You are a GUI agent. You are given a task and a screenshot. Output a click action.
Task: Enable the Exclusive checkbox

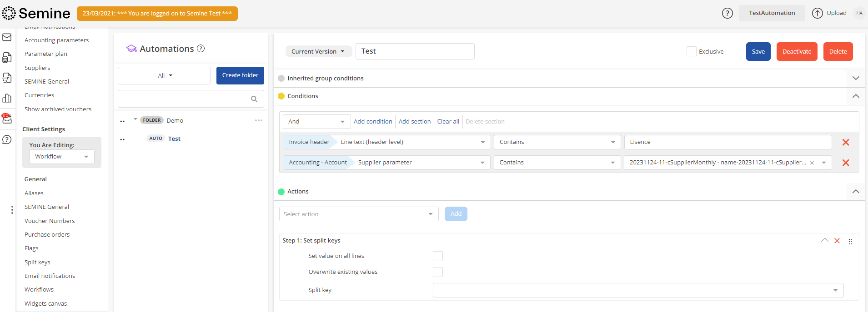click(x=691, y=51)
